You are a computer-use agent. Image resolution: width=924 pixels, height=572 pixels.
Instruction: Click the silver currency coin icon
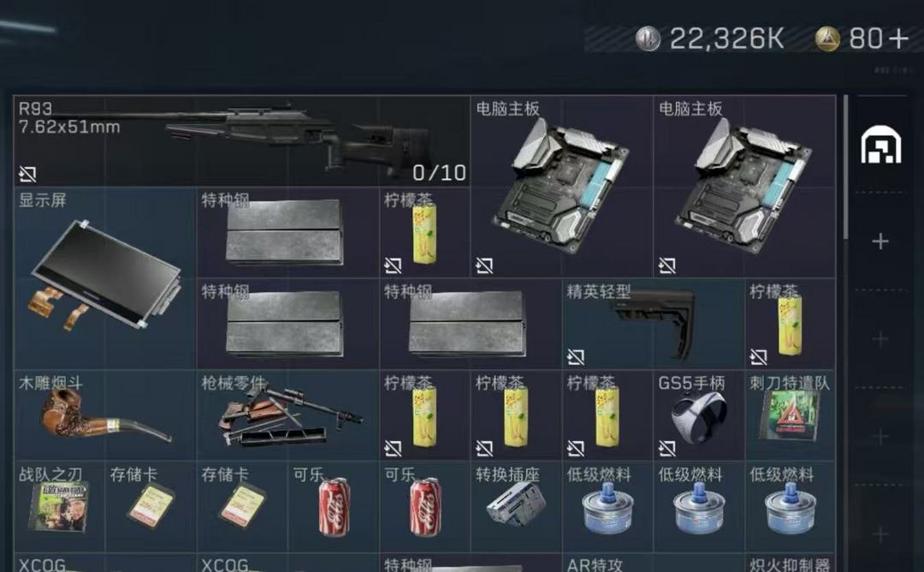(649, 39)
